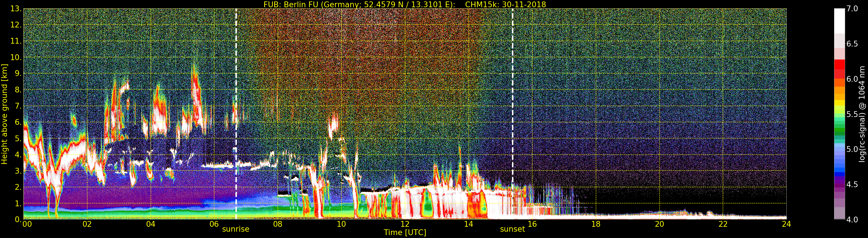Click the time axis tick label '18'
Viewport: 868px width, 238px height.
(x=596, y=224)
